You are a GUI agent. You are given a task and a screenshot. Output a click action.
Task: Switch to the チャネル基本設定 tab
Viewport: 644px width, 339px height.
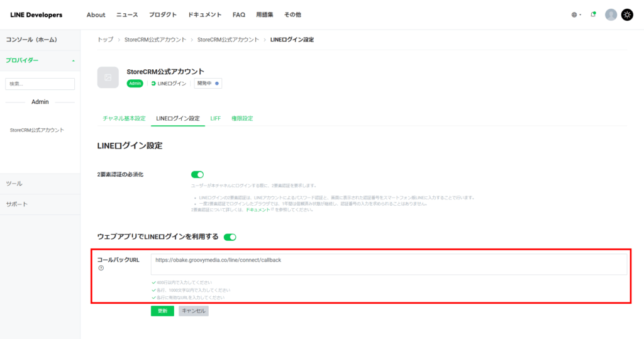[124, 118]
